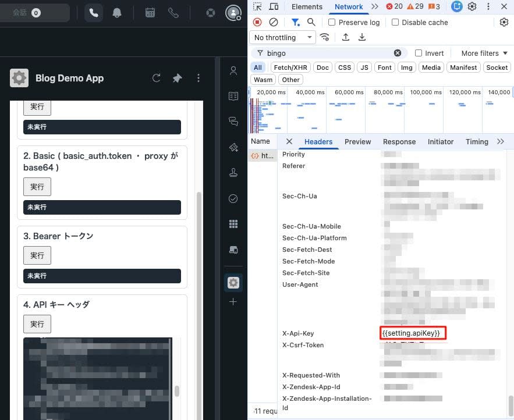514x420 pixels.
Task: Switch to the Response tab
Action: click(x=399, y=141)
